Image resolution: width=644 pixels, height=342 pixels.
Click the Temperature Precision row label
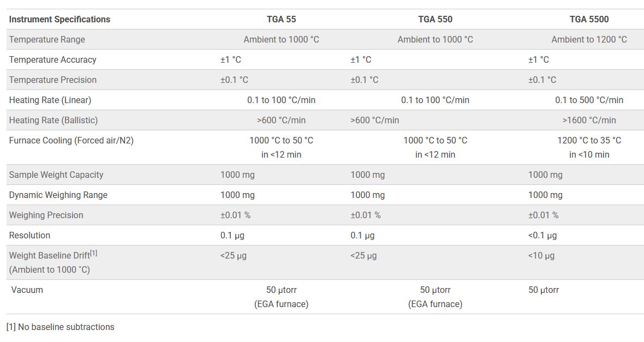tap(53, 80)
